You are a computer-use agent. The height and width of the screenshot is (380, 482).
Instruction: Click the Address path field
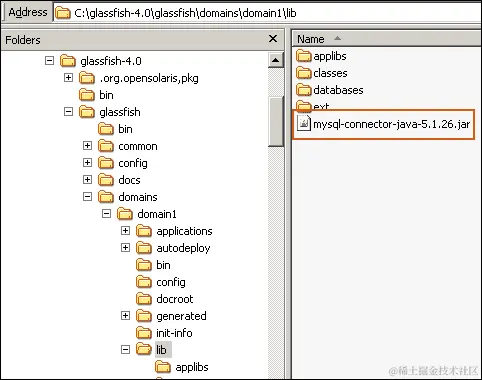[x=267, y=13]
